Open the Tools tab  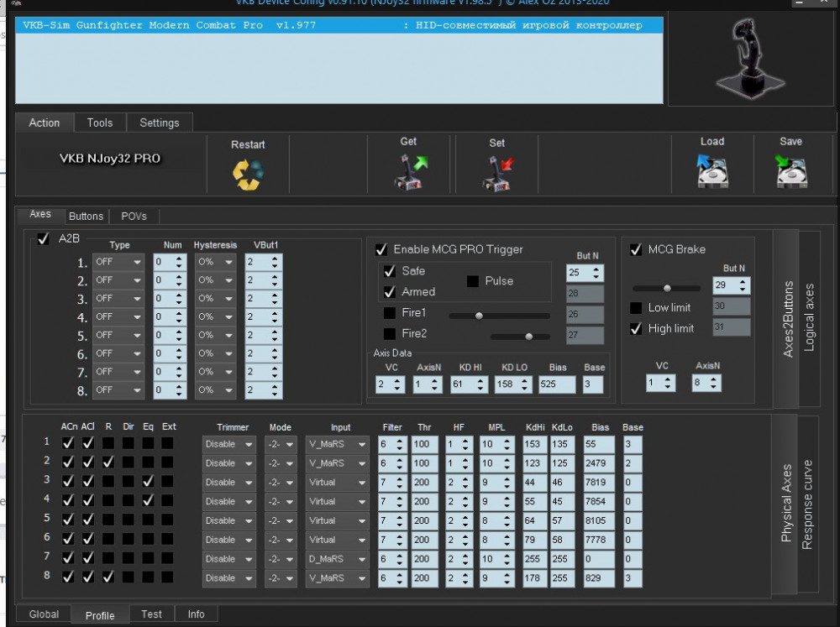click(99, 123)
